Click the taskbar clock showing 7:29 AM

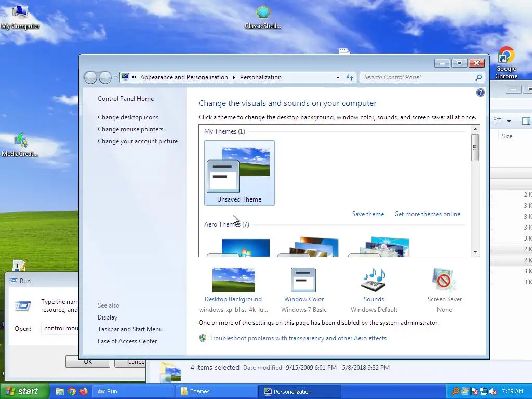coord(512,391)
